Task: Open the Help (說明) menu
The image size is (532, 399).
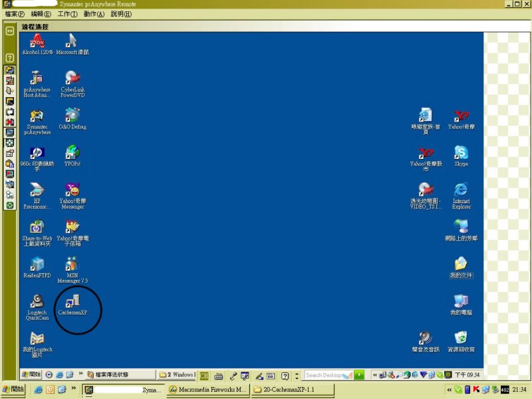Action: (121, 14)
